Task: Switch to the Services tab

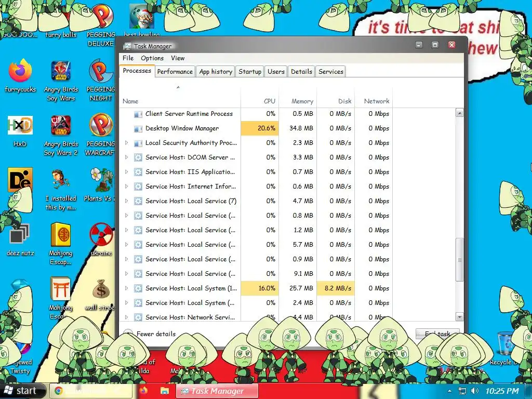Action: tap(331, 72)
